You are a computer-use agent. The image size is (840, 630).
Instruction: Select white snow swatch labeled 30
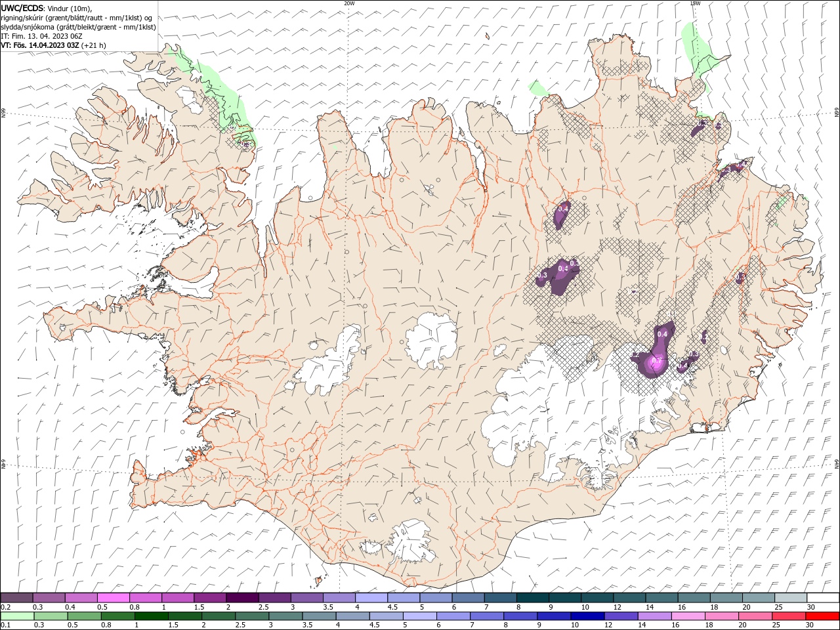point(823,598)
